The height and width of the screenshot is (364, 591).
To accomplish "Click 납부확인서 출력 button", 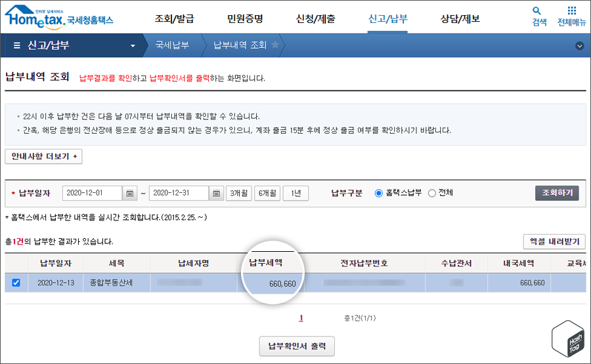I will coord(297,346).
